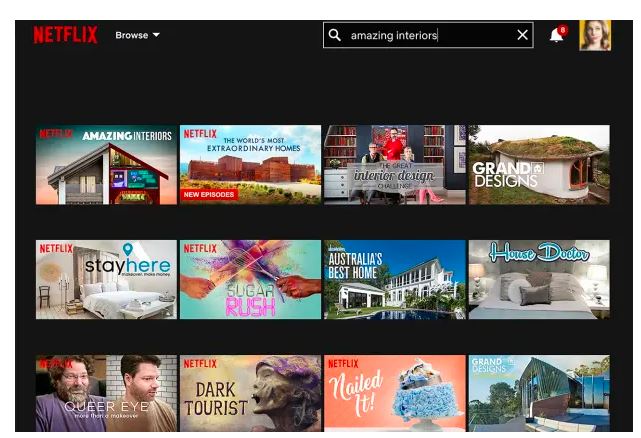Open the Nailed It! title
This screenshot has width=641, height=438.
394,393
